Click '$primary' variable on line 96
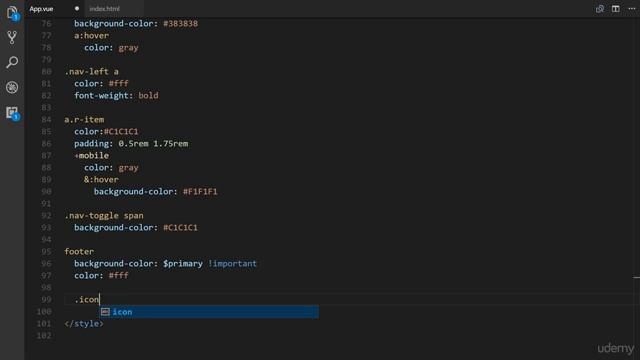Screen dimensions: 640x360 183,264
